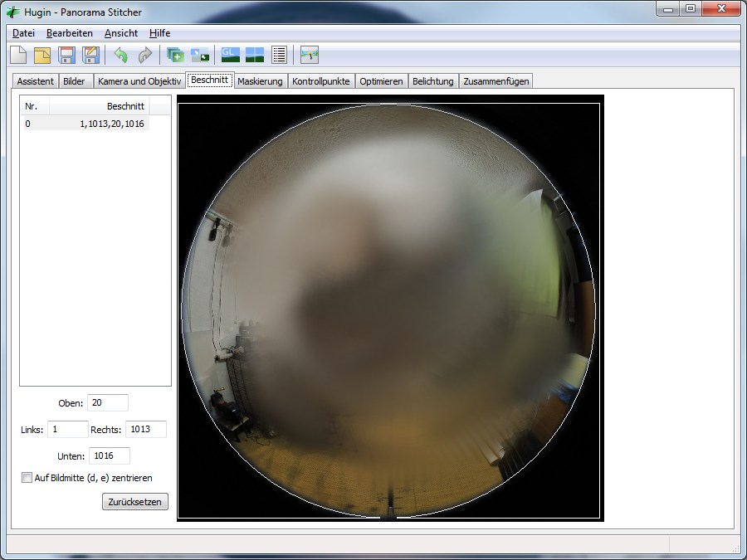Click the Add images icon
The height and width of the screenshot is (560, 747).
coord(176,56)
